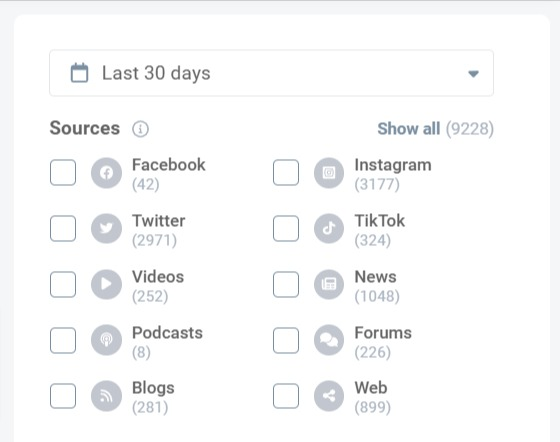
Task: Check the Twitter source checkbox
Action: pyautogui.click(x=63, y=228)
